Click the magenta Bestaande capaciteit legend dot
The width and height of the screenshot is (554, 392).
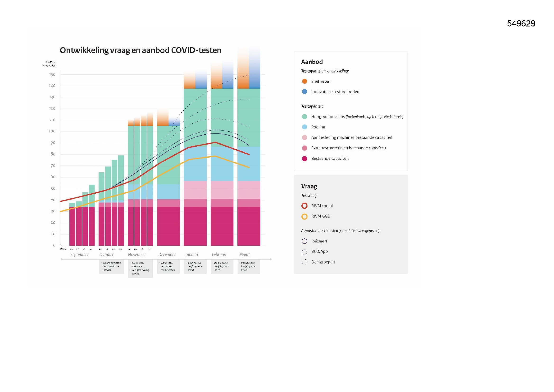click(304, 159)
